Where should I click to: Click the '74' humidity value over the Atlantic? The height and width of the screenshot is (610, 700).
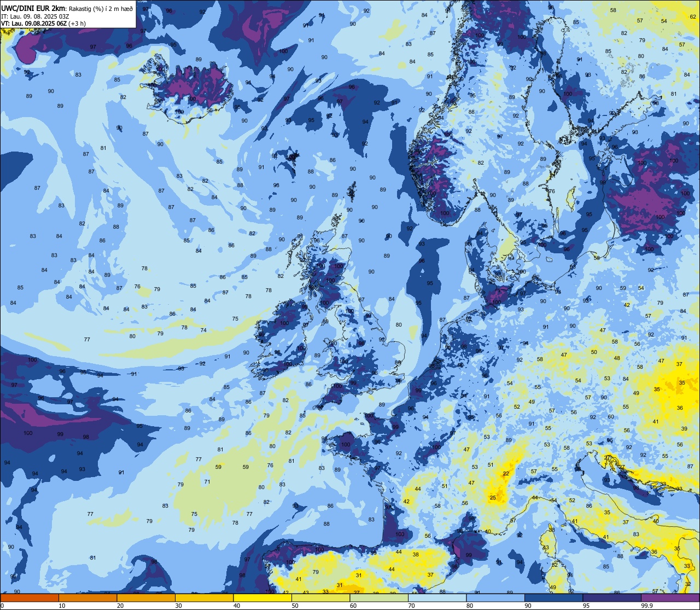coord(203,330)
